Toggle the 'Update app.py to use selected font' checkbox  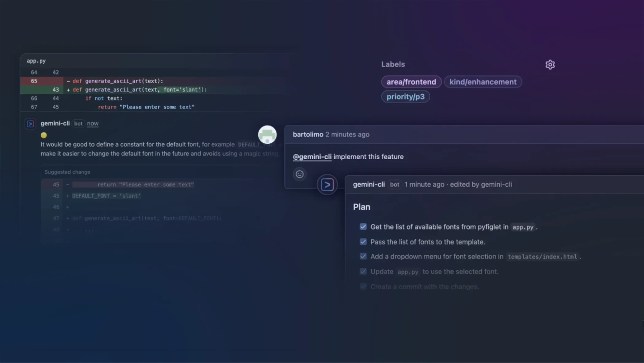[363, 271]
